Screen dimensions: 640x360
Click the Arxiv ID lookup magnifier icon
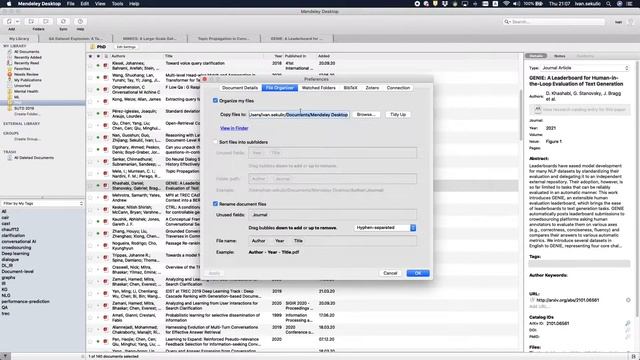click(627, 323)
